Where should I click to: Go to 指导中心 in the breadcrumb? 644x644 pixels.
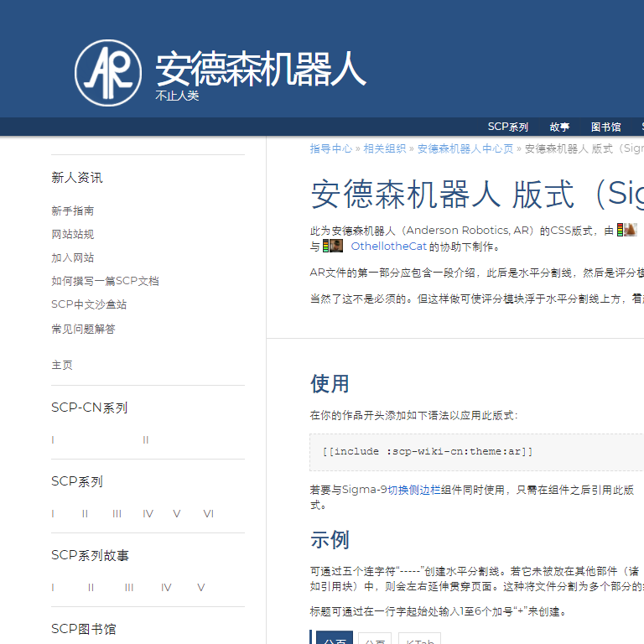tap(330, 148)
